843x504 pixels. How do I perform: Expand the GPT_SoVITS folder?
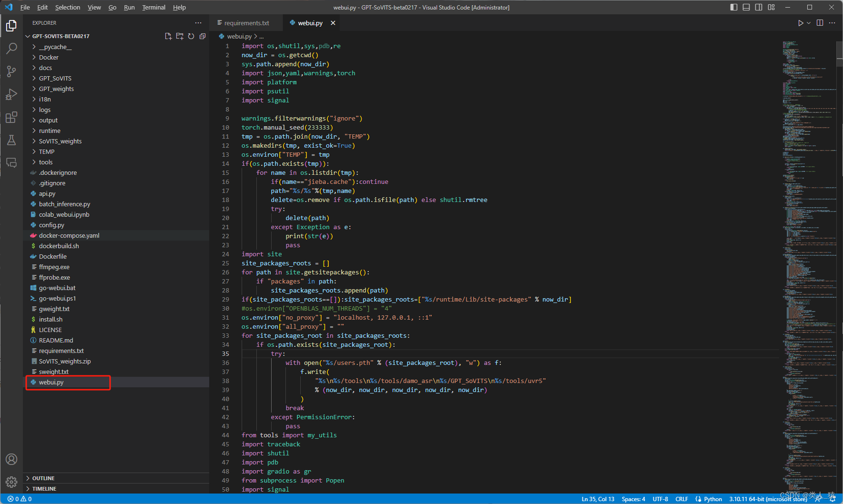pos(116,78)
